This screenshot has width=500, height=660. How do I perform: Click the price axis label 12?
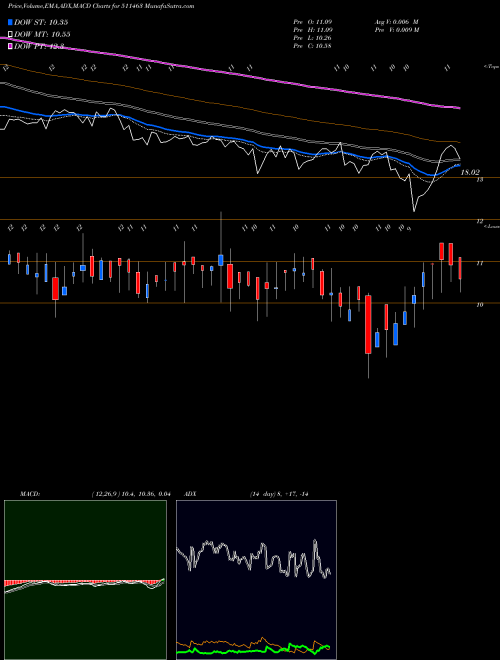click(x=479, y=221)
